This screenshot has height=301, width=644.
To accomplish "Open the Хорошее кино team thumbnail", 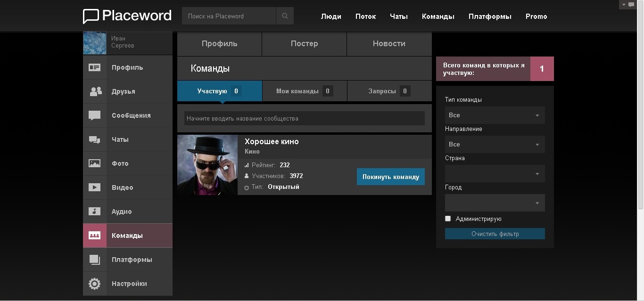I will point(207,165).
